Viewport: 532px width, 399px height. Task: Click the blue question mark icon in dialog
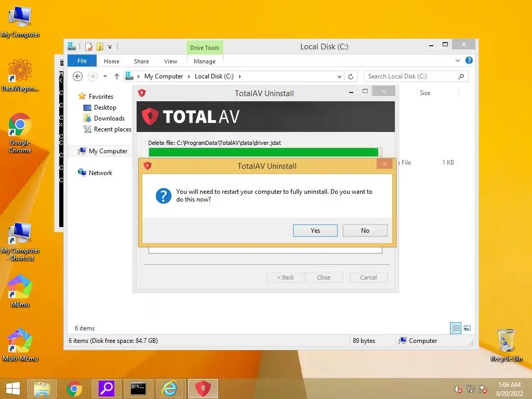[x=164, y=196]
